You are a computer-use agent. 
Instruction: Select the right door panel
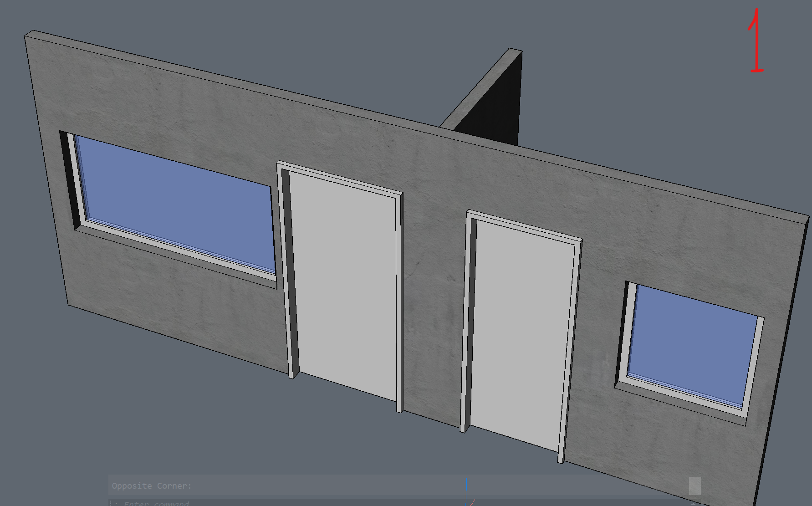point(521,335)
